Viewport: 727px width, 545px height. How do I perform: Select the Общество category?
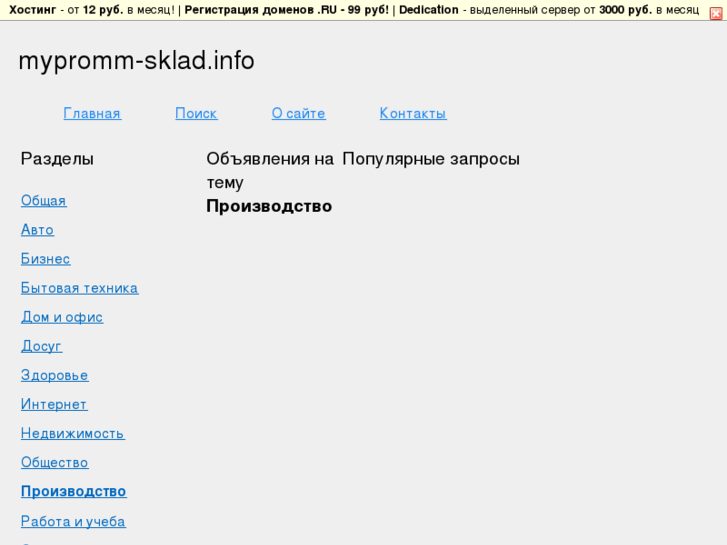click(54, 463)
